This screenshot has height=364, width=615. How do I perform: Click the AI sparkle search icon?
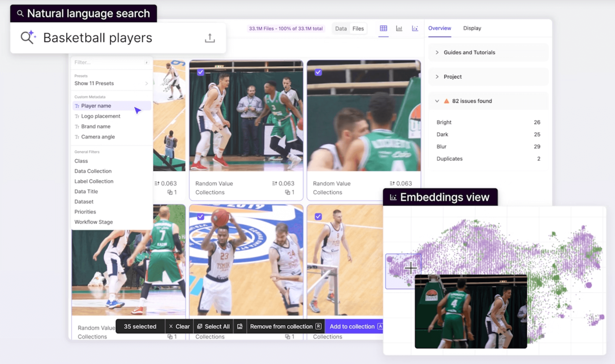tap(28, 37)
